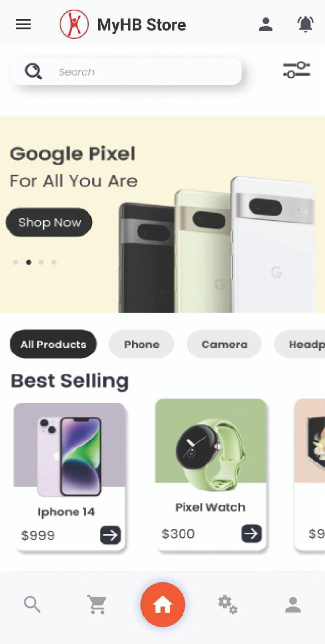Select the first carousel dot

(x=16, y=262)
